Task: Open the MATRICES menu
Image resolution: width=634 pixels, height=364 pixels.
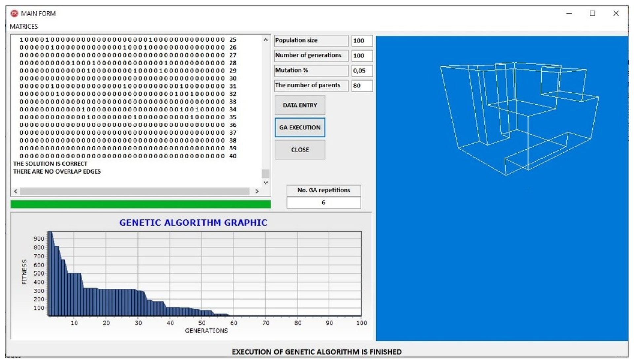Action: [x=24, y=26]
